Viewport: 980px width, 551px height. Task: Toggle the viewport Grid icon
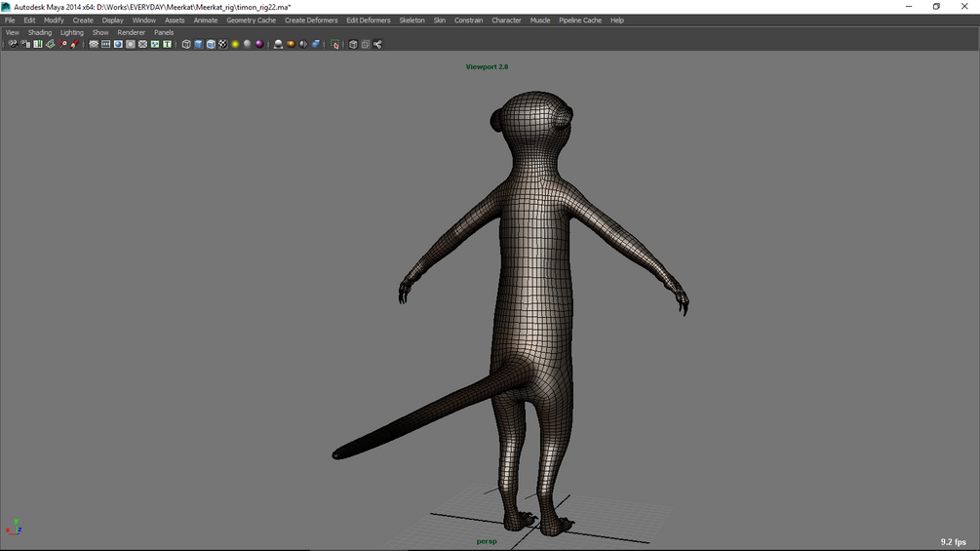click(x=94, y=44)
